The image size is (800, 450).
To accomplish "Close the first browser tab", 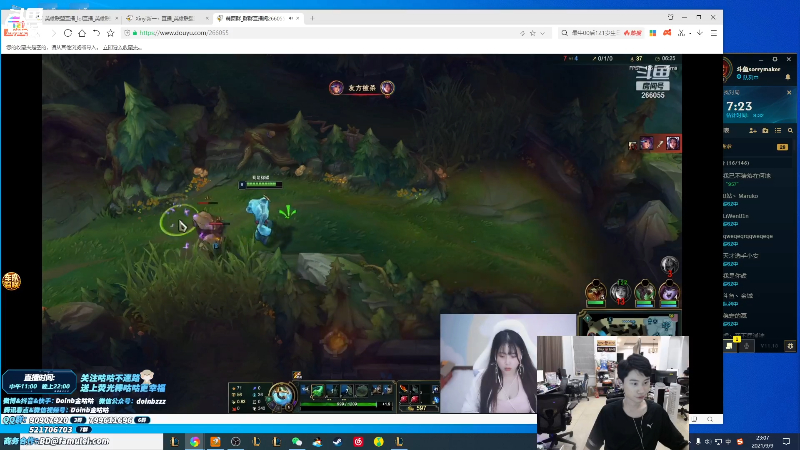I will [x=117, y=18].
